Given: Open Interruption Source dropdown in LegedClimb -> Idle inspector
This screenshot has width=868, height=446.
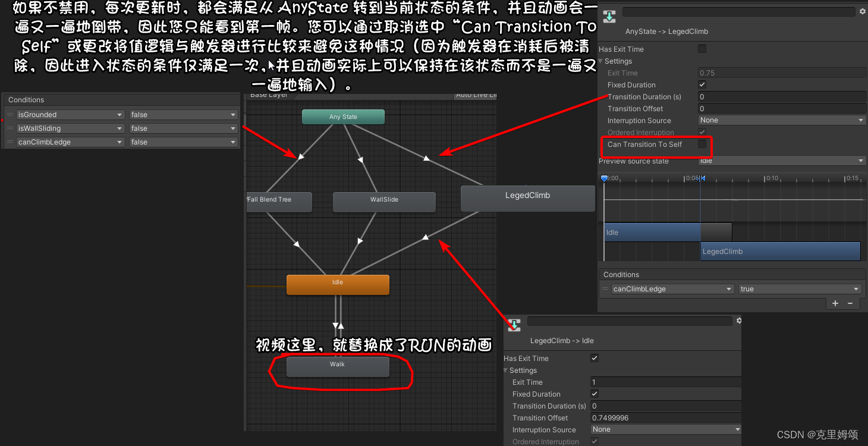Looking at the screenshot, I should pyautogui.click(x=666, y=429).
